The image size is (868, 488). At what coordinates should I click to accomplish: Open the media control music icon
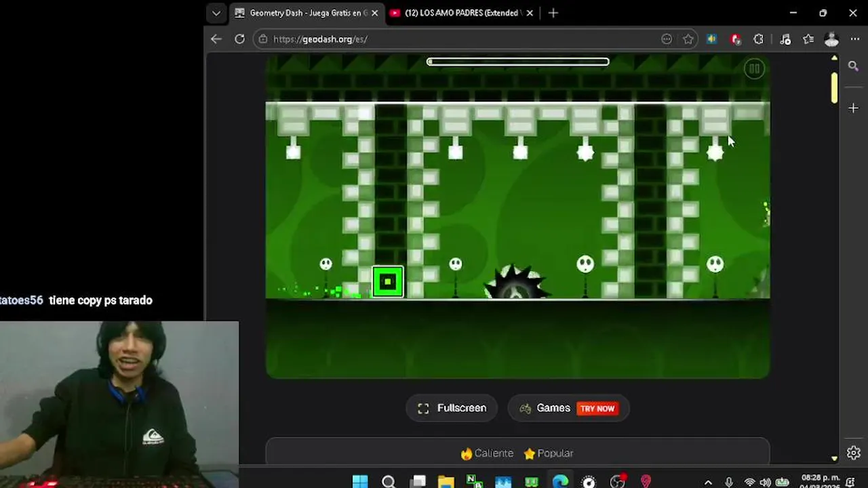pyautogui.click(x=785, y=39)
